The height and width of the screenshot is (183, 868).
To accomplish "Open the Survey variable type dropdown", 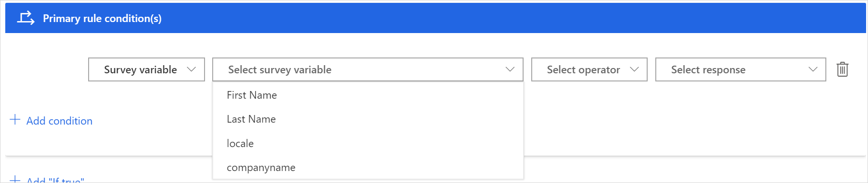I will 147,69.
